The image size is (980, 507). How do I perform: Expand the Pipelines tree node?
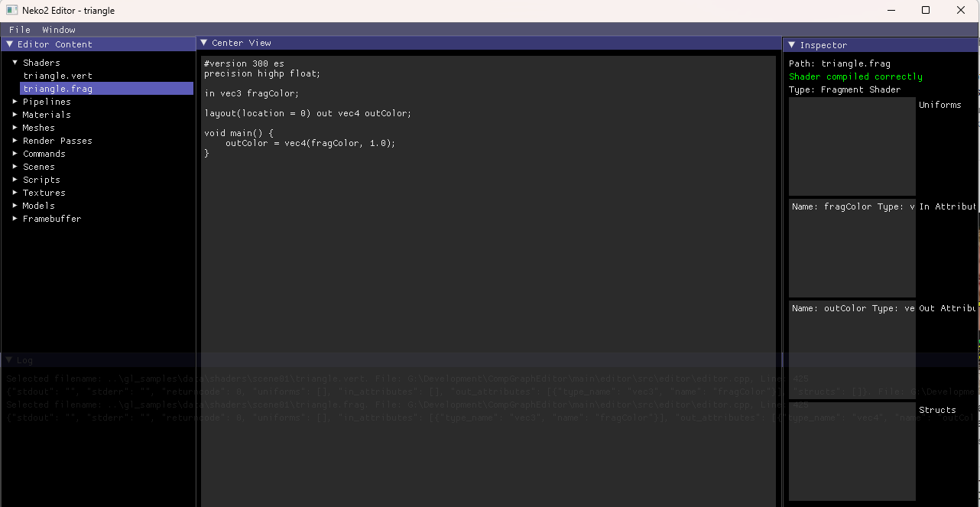coord(15,102)
